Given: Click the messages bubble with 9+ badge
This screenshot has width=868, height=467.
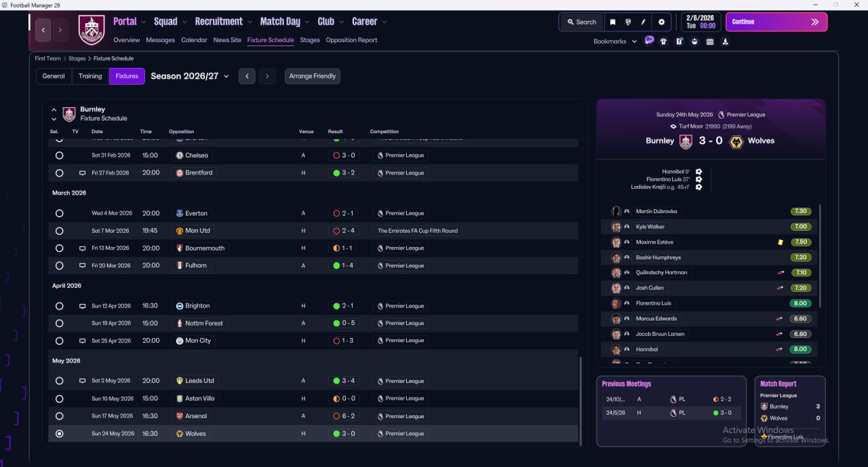Looking at the screenshot, I should point(649,41).
